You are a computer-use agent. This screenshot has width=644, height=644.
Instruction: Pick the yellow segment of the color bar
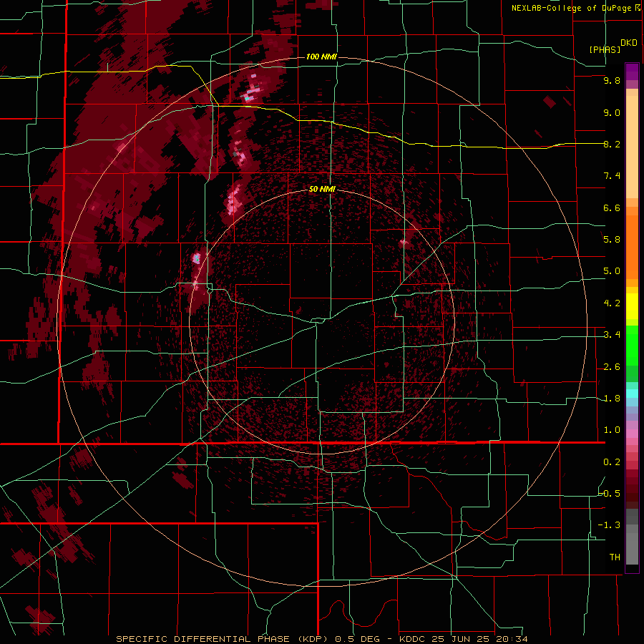coord(632,306)
